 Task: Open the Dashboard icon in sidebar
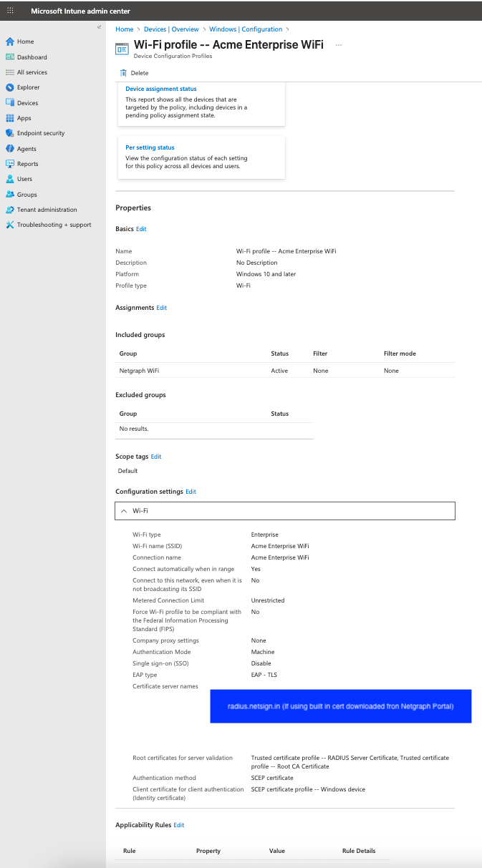click(10, 57)
